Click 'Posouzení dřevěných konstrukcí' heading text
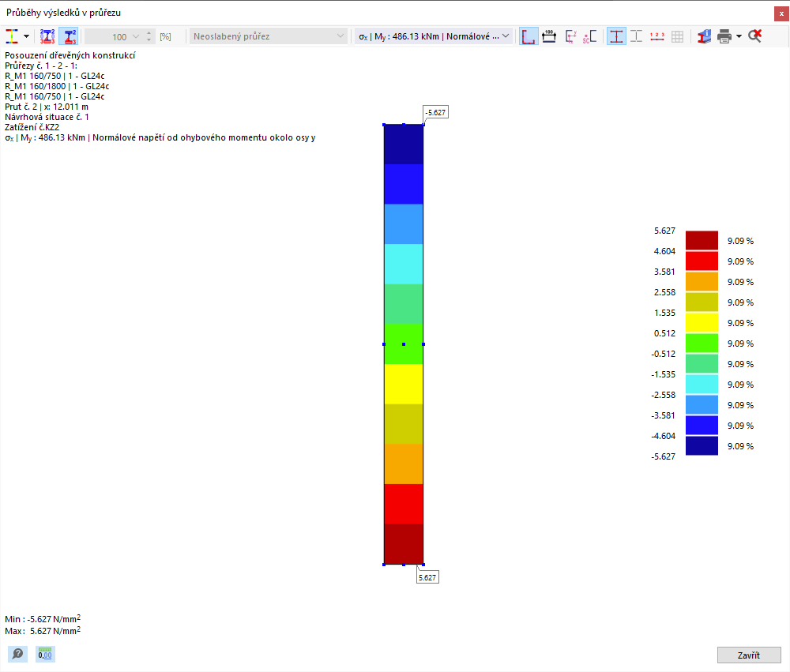 70,55
